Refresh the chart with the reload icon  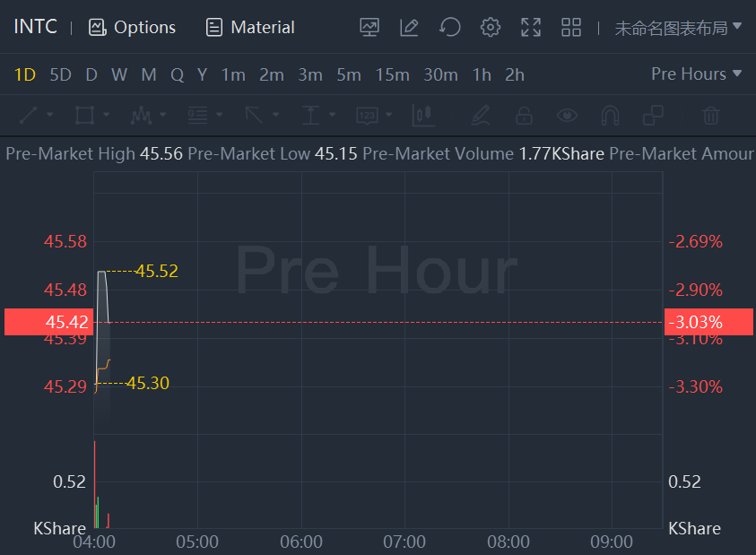click(x=449, y=27)
